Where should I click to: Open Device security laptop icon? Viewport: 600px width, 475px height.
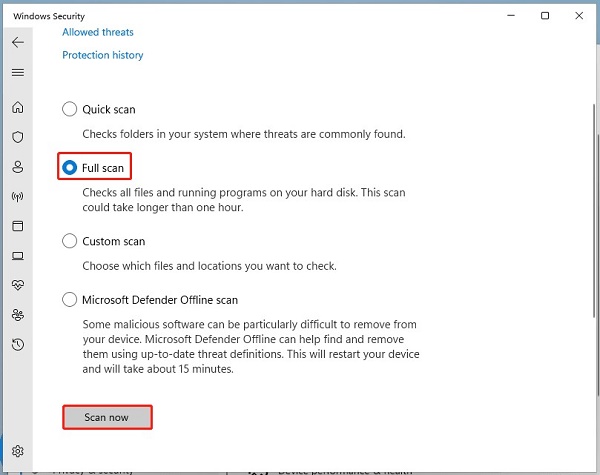[x=18, y=256]
